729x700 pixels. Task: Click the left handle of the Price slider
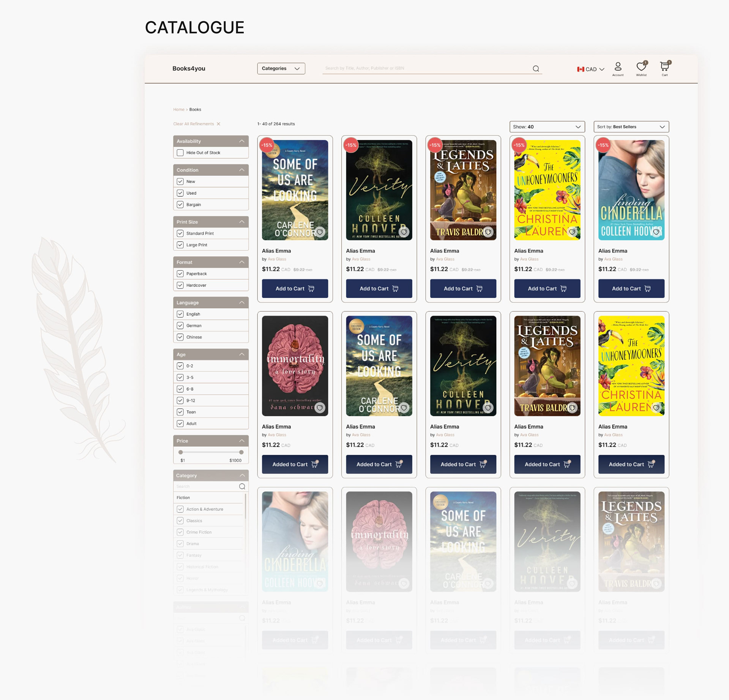[181, 452]
